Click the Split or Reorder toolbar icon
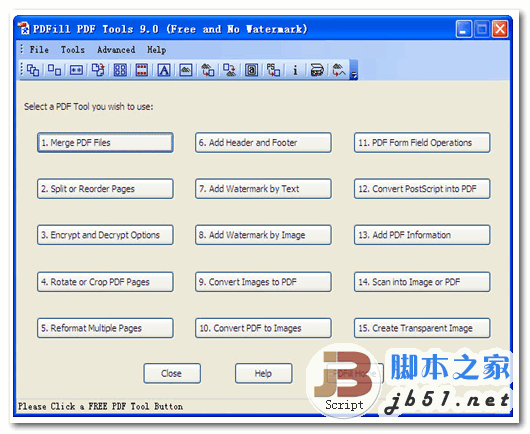This screenshot has height=434, width=530. 54,70
